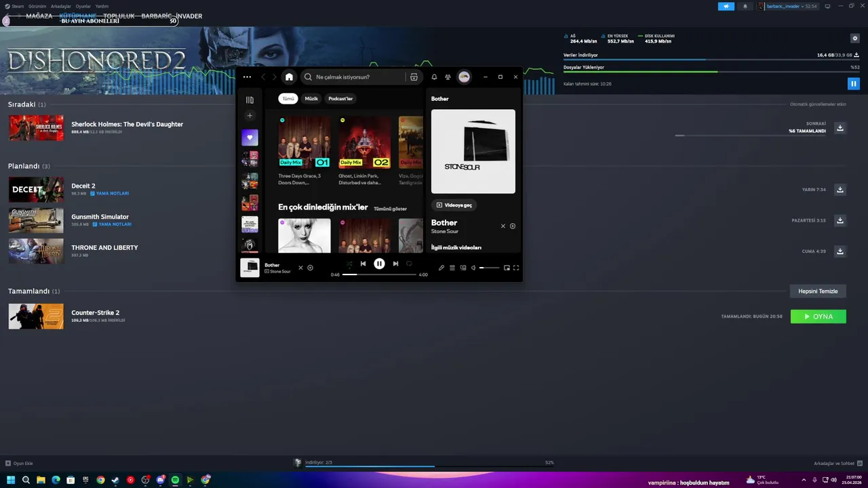Screen dimensions: 868x488
Task: Open Gunsmith Simulator YAMA NOTLARI link
Action: (111, 224)
